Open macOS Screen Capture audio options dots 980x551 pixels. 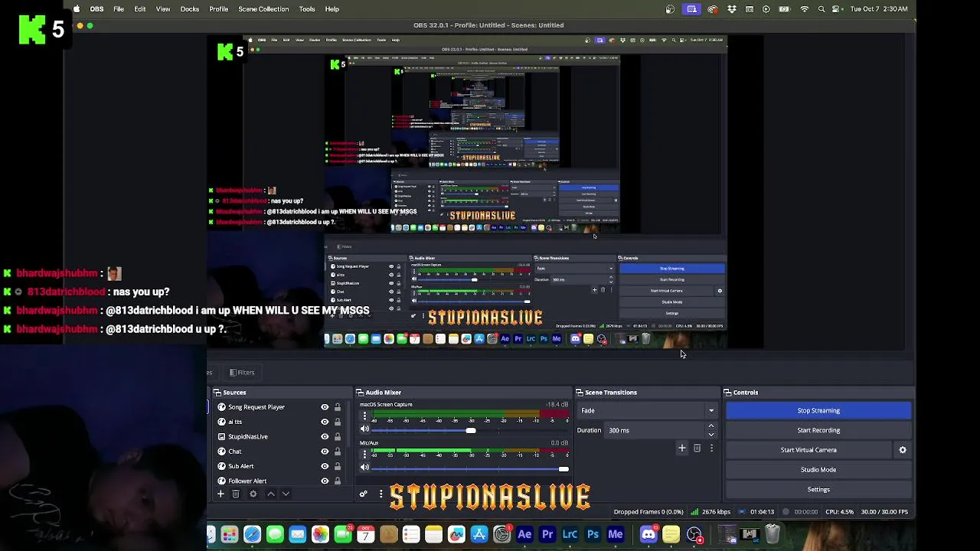tap(364, 416)
